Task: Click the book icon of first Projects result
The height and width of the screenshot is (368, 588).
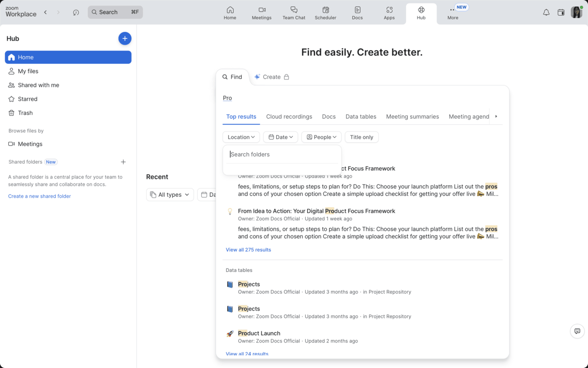Action: (x=230, y=285)
